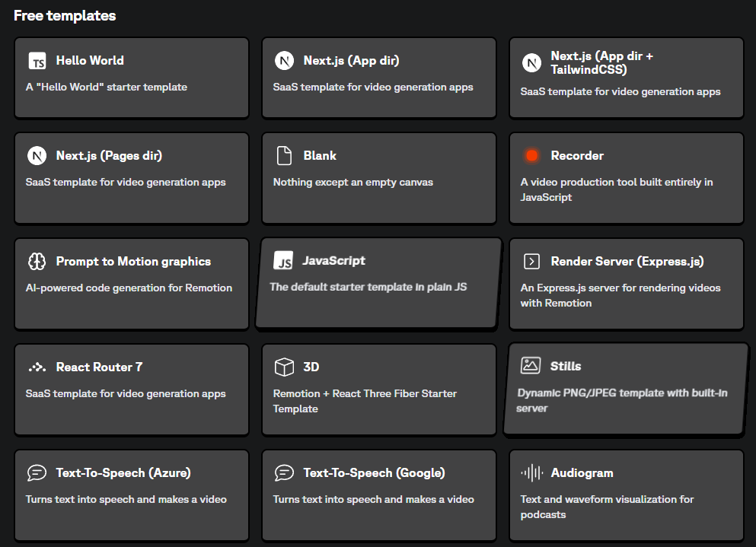This screenshot has height=547, width=756.
Task: Click Azure card's 'Turns text into speech' description
Action: pyautogui.click(x=126, y=499)
